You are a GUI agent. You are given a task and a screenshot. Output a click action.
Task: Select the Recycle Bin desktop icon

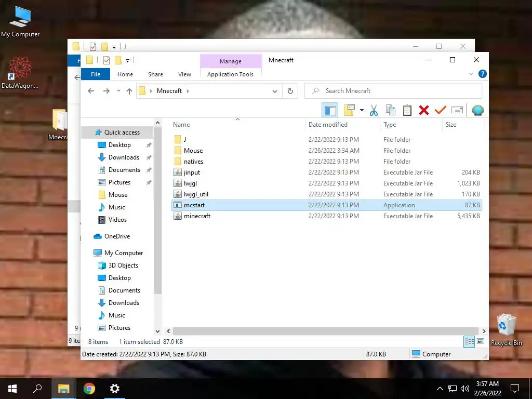click(x=506, y=330)
